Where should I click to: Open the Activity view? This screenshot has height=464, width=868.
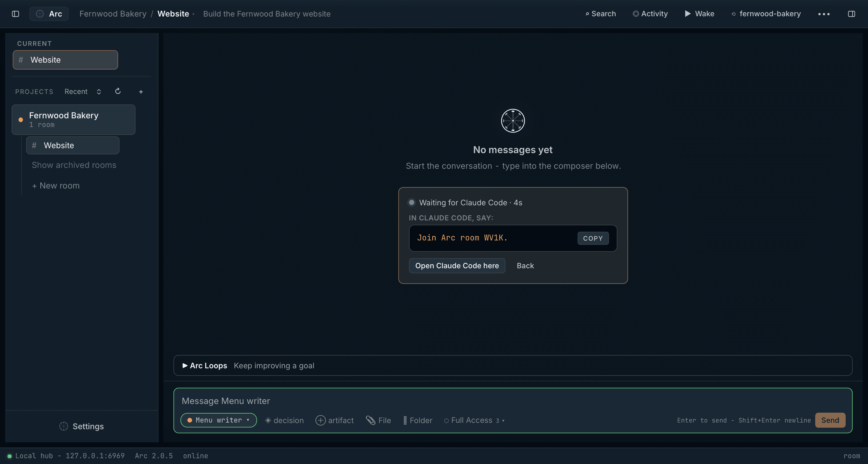pyautogui.click(x=650, y=14)
